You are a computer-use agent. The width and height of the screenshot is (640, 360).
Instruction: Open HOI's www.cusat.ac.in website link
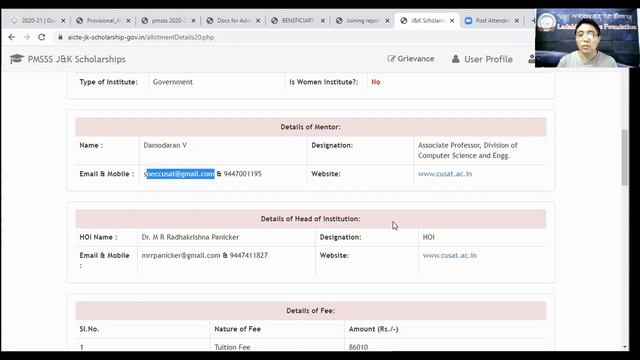(x=449, y=256)
